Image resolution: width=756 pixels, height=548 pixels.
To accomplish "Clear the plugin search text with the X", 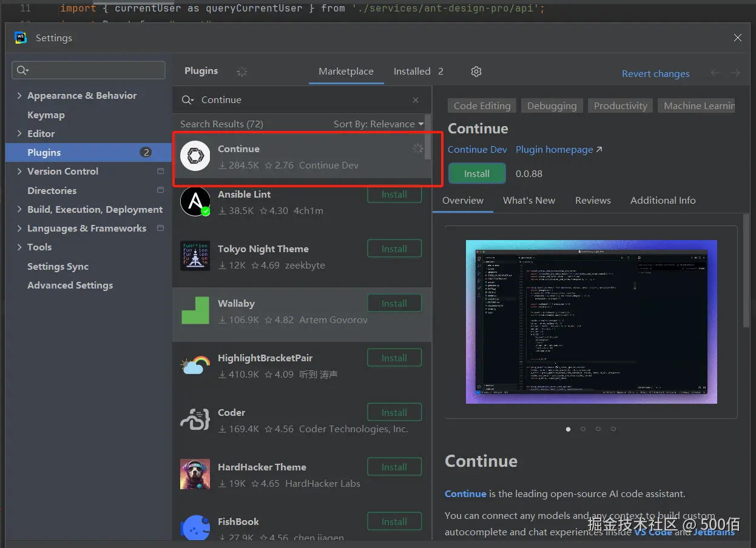I will click(416, 100).
